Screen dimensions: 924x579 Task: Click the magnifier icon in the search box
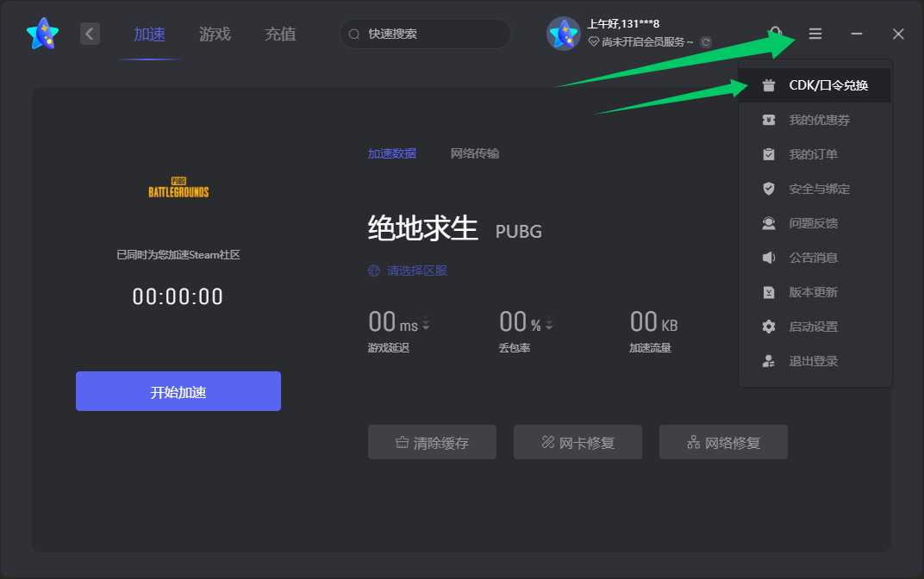coord(354,34)
